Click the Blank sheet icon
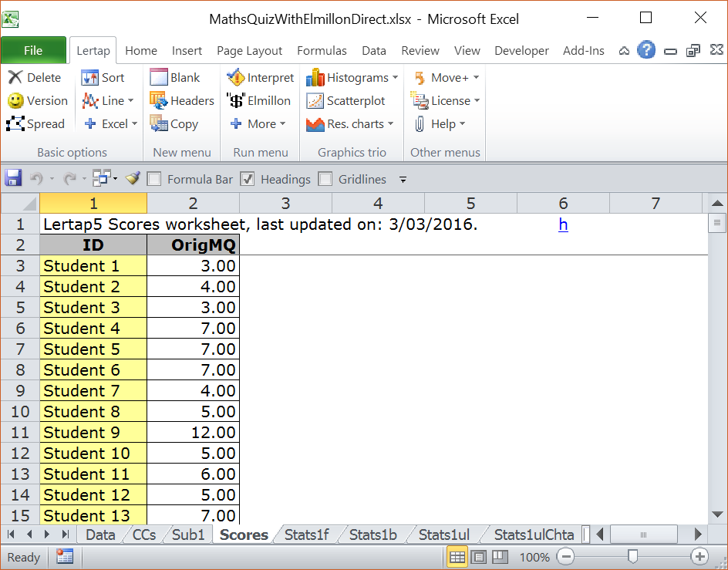The image size is (728, 570). (159, 78)
